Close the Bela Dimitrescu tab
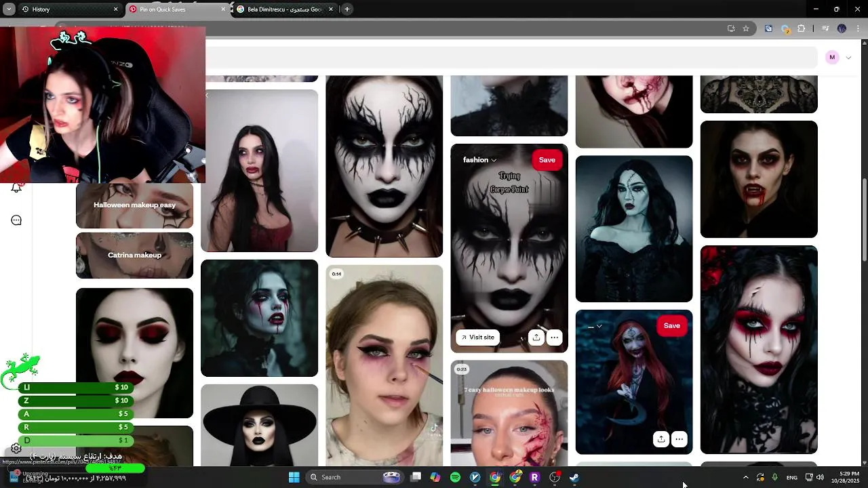 [x=331, y=9]
